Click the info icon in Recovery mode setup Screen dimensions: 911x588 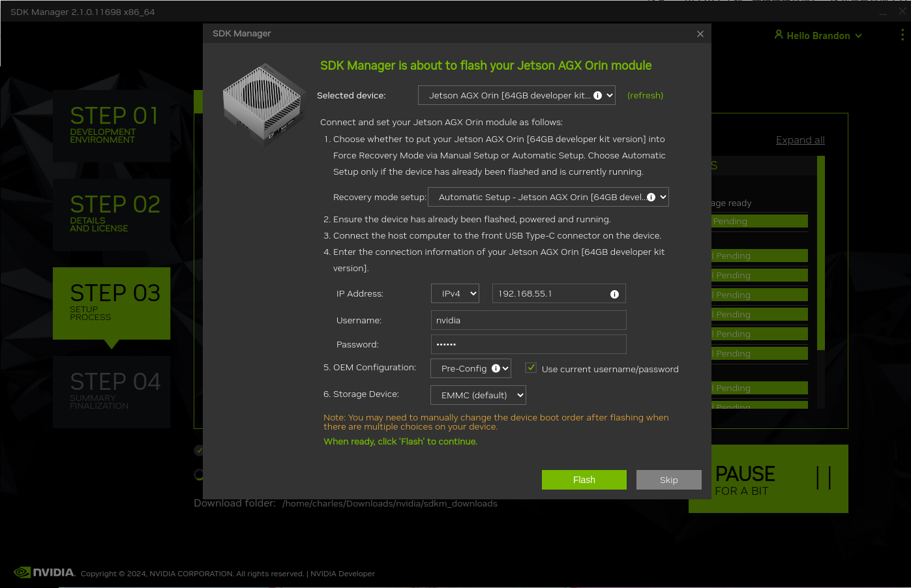[x=651, y=197]
